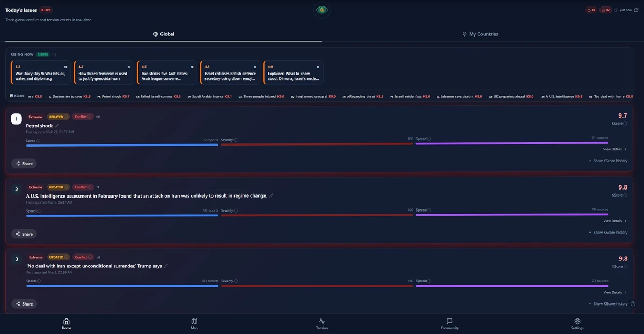Click the edit pencil beside 'Petrol shock'
This screenshot has width=644, height=334.
click(x=57, y=126)
